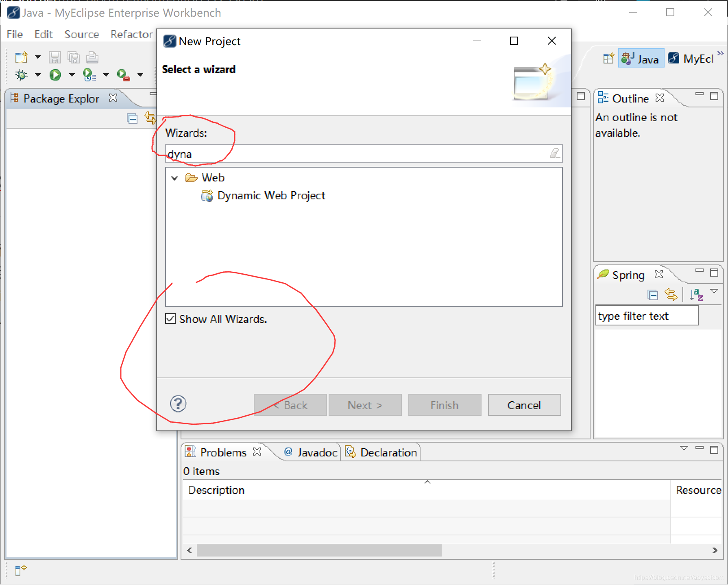Open the Spring view menu triangle
Screen dimensions: 728x585
tap(714, 291)
